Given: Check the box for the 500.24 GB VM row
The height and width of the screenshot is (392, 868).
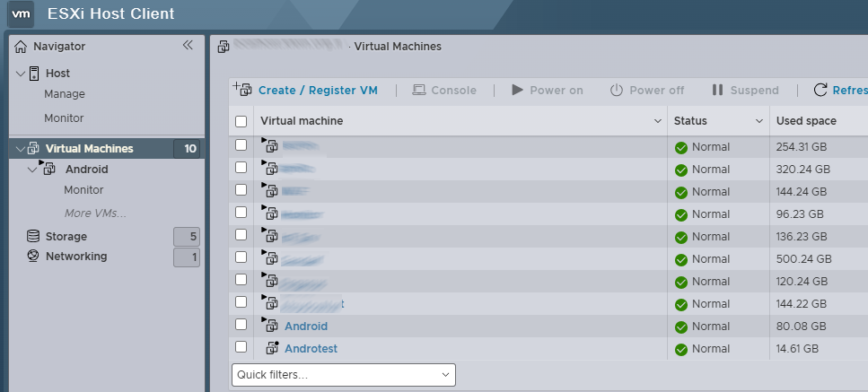Looking at the screenshot, I should point(241,257).
